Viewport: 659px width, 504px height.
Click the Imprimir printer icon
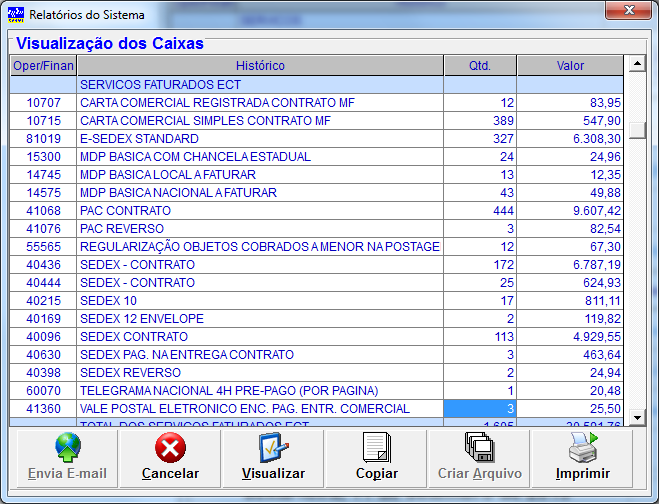(583, 448)
